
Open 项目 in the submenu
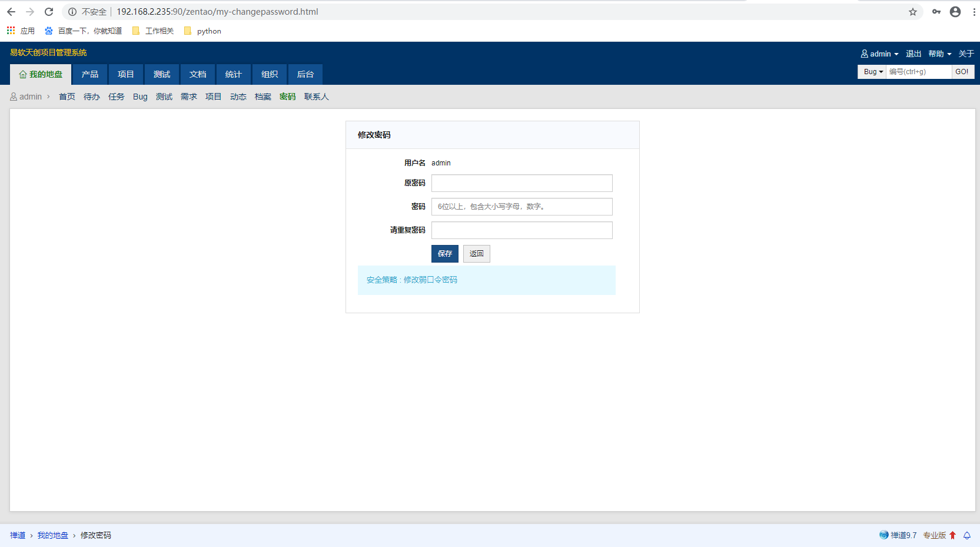click(214, 97)
